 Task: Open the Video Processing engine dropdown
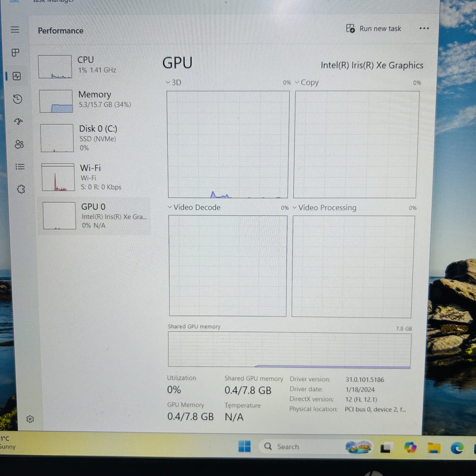point(325,208)
